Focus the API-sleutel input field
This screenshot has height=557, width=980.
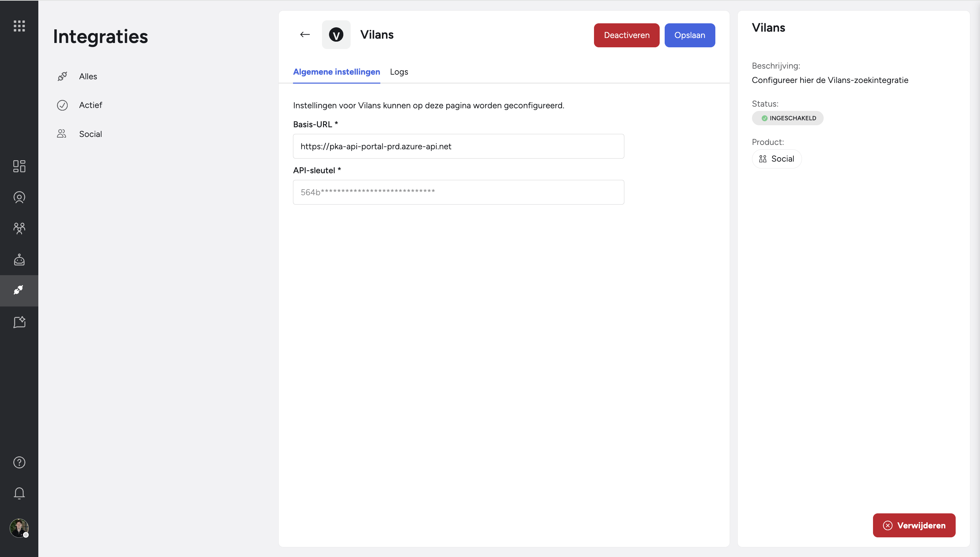click(x=458, y=192)
